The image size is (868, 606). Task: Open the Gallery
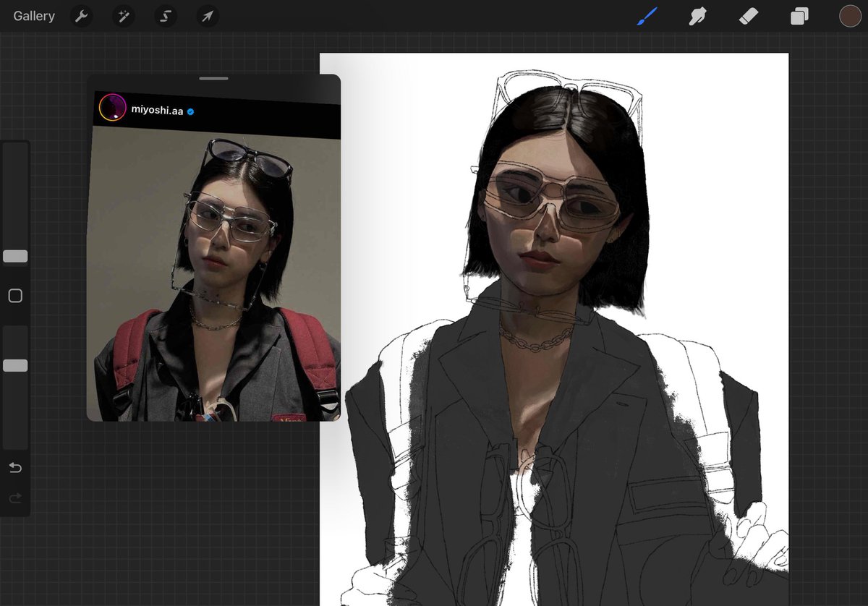[34, 16]
